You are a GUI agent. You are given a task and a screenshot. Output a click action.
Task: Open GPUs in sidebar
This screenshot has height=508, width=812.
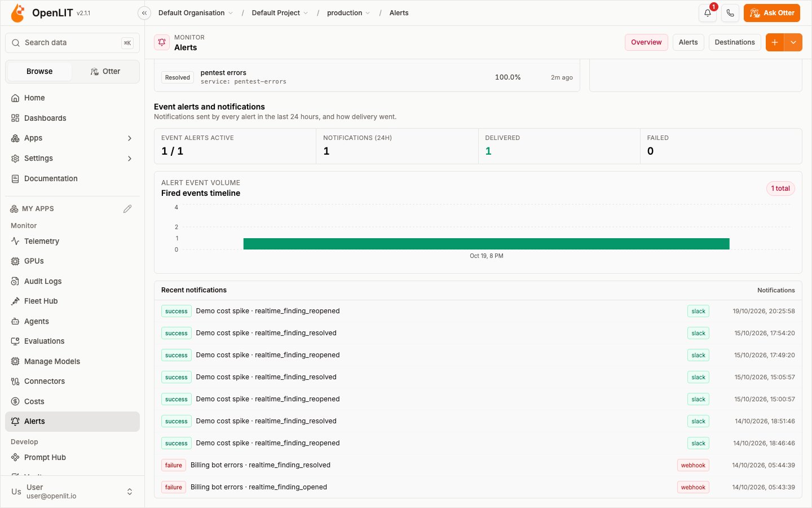pos(72,261)
